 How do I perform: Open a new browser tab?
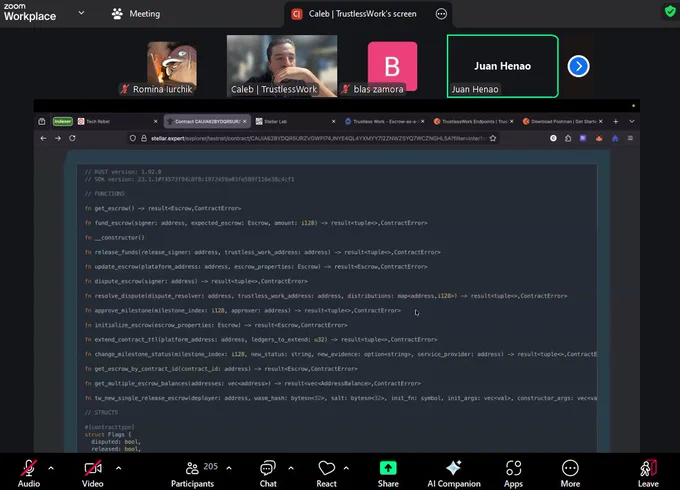point(615,121)
